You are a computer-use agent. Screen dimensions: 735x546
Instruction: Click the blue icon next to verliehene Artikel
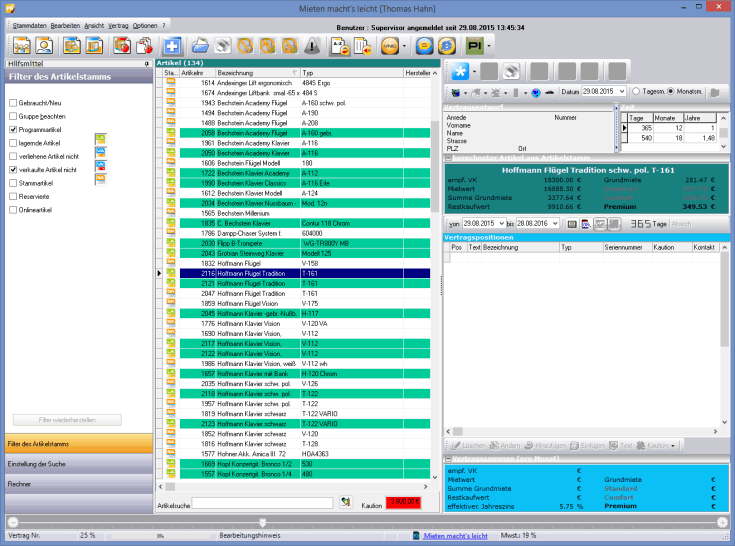pos(100,152)
